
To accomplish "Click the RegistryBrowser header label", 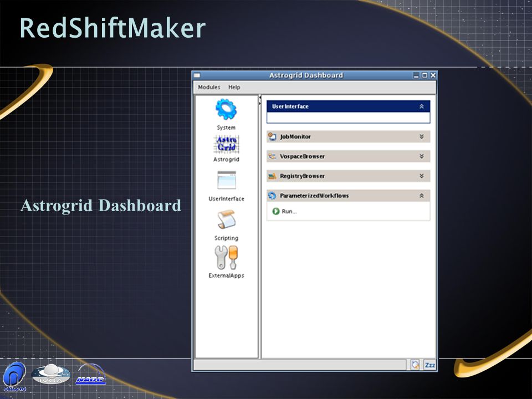I will coord(302,176).
